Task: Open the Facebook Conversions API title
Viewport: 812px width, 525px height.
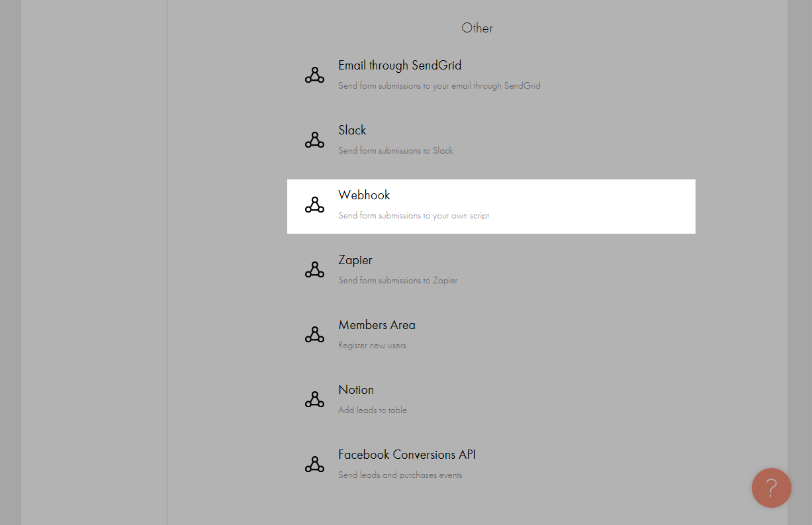Action: (x=407, y=455)
